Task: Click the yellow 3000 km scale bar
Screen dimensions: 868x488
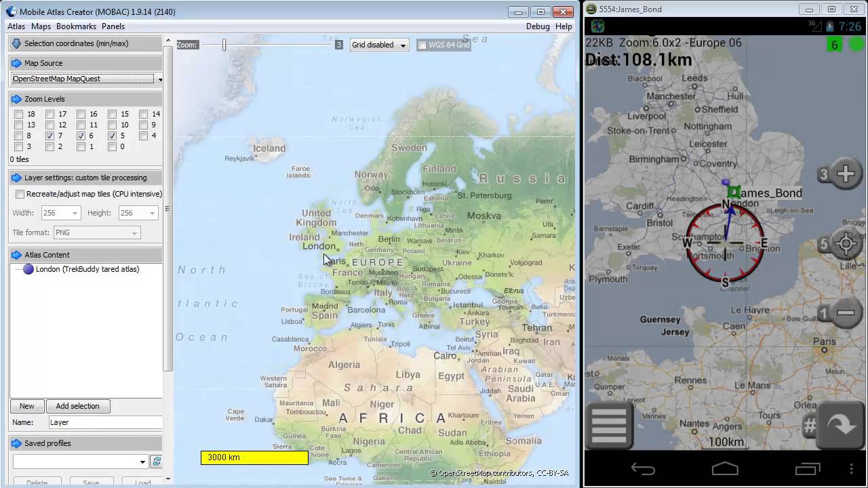Action: click(x=254, y=457)
